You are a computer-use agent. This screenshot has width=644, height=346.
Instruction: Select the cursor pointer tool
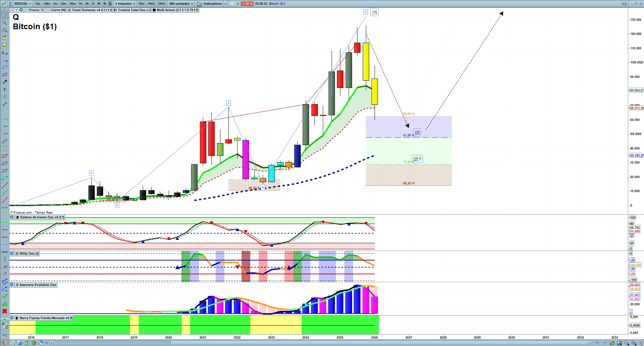[5, 15]
